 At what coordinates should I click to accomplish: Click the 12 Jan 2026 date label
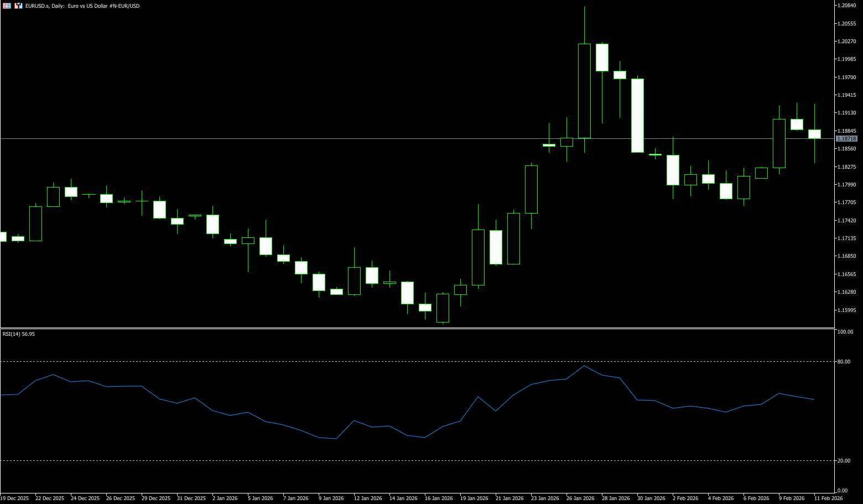368,498
